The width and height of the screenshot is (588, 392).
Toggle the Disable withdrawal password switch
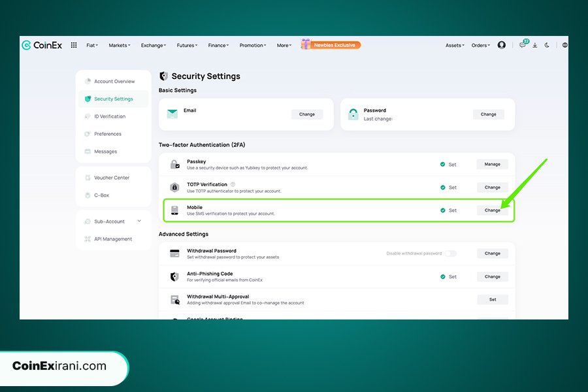[450, 253]
